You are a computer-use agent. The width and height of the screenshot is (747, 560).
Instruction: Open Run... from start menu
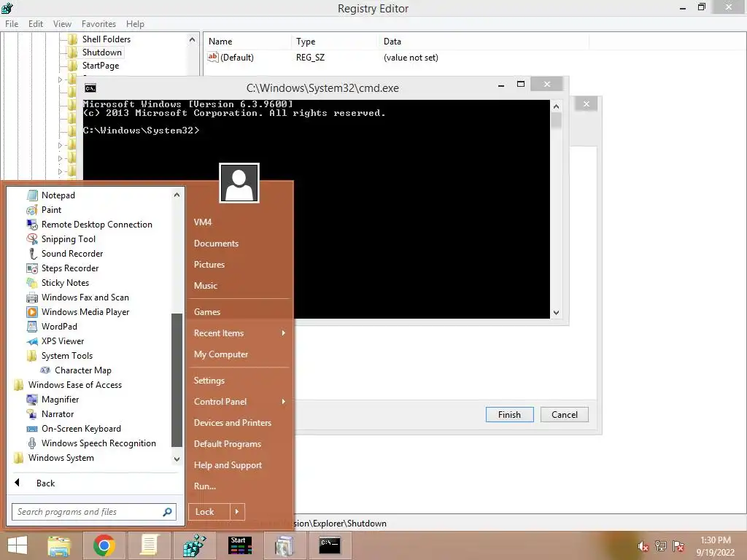tap(205, 486)
